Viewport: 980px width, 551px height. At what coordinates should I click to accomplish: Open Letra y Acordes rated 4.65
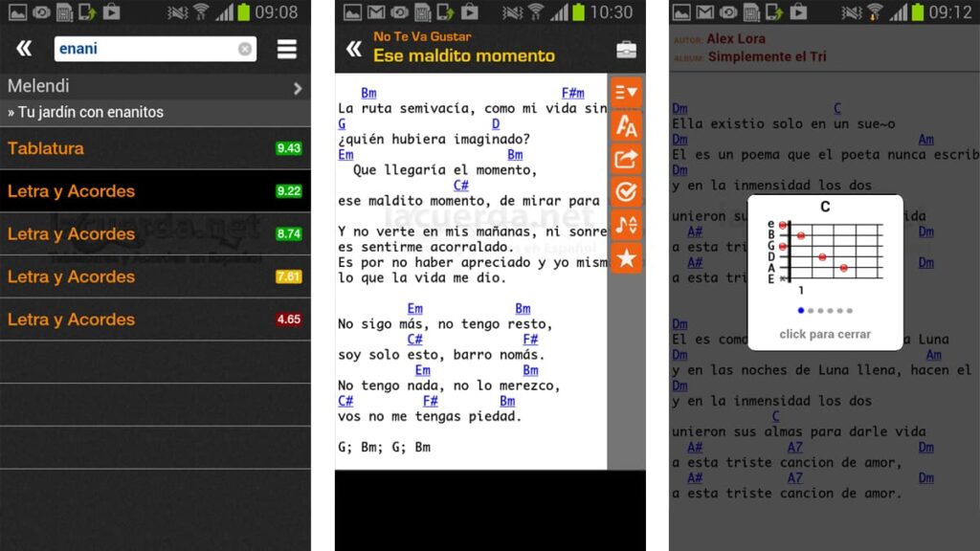[x=155, y=320]
